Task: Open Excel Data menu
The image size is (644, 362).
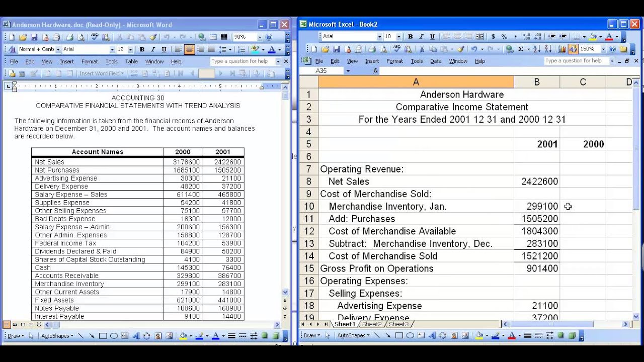Action: coord(436,61)
